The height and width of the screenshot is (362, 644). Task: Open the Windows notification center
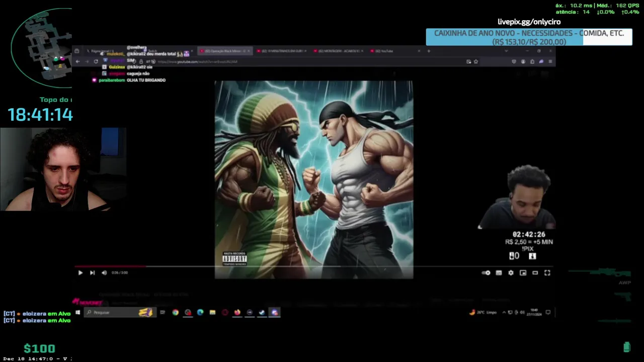click(x=548, y=312)
